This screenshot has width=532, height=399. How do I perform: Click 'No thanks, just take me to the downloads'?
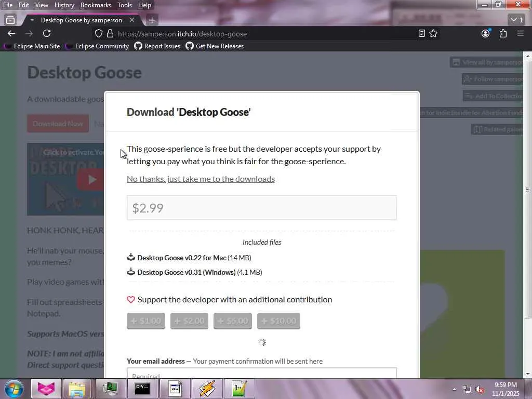point(201,179)
